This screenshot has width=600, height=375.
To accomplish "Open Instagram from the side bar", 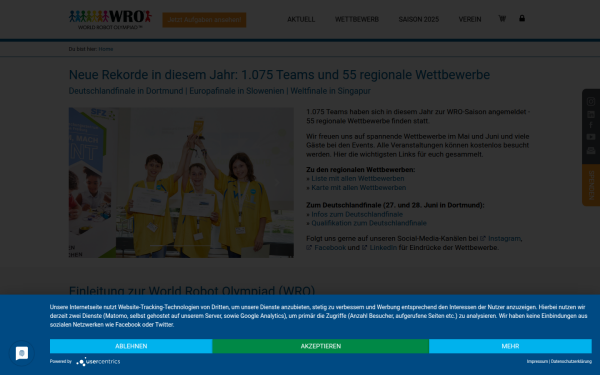I will coord(591,101).
